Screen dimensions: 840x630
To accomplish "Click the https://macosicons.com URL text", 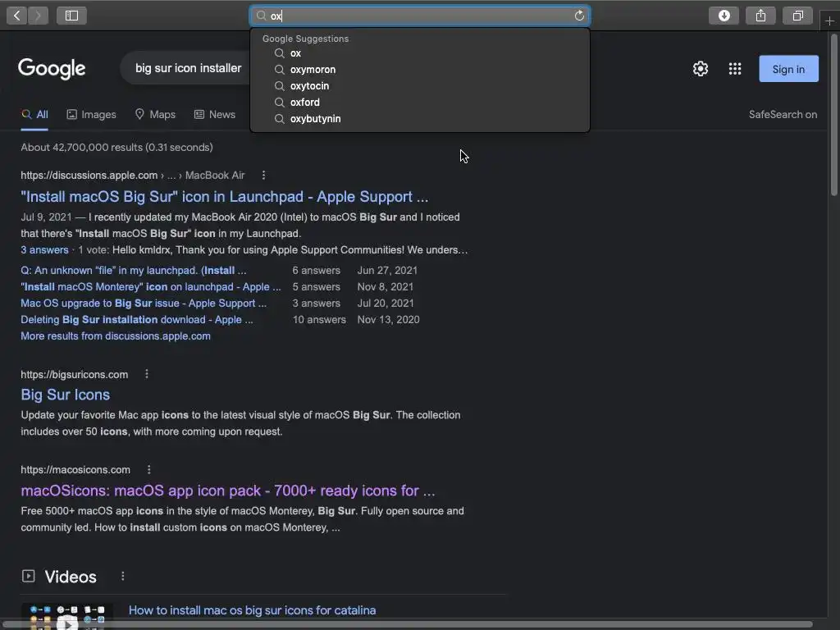I will coord(75,470).
